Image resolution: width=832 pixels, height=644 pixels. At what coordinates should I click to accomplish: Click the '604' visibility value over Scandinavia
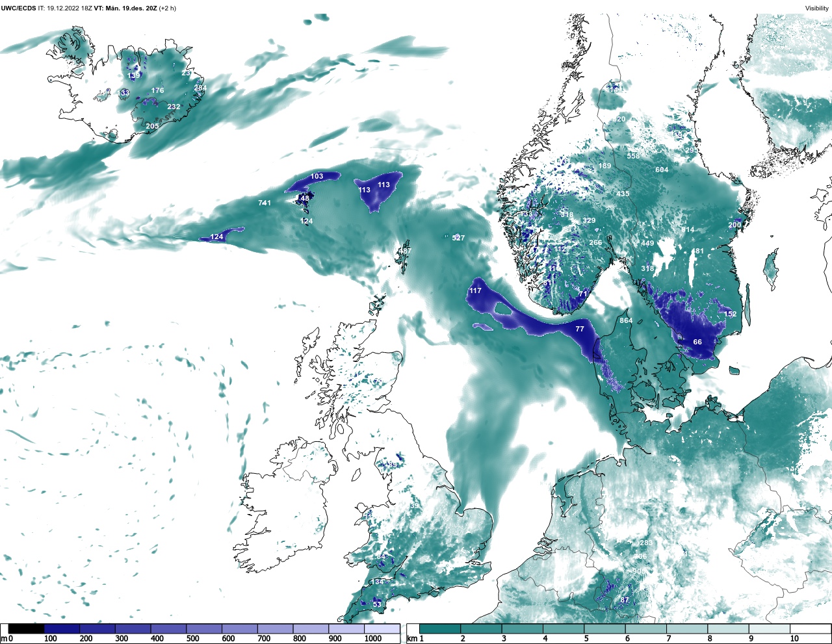pyautogui.click(x=662, y=170)
